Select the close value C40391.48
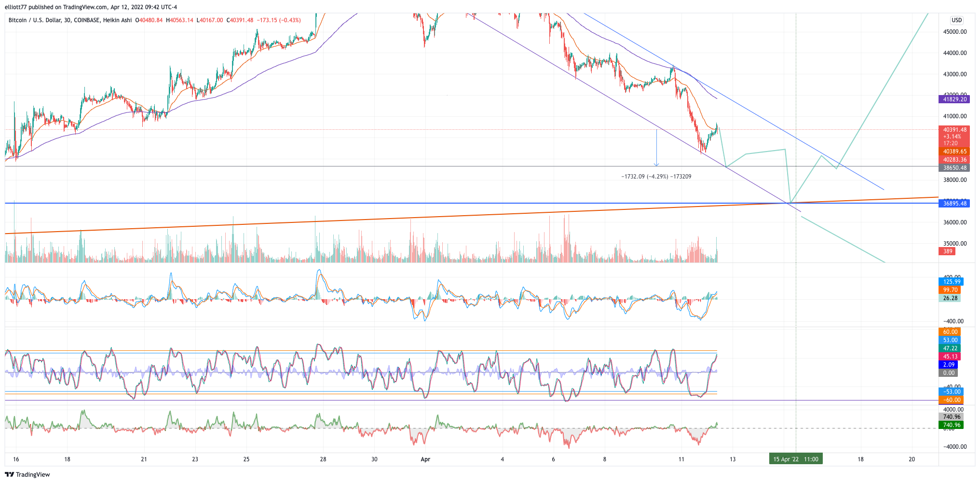The image size is (980, 483). [x=240, y=20]
